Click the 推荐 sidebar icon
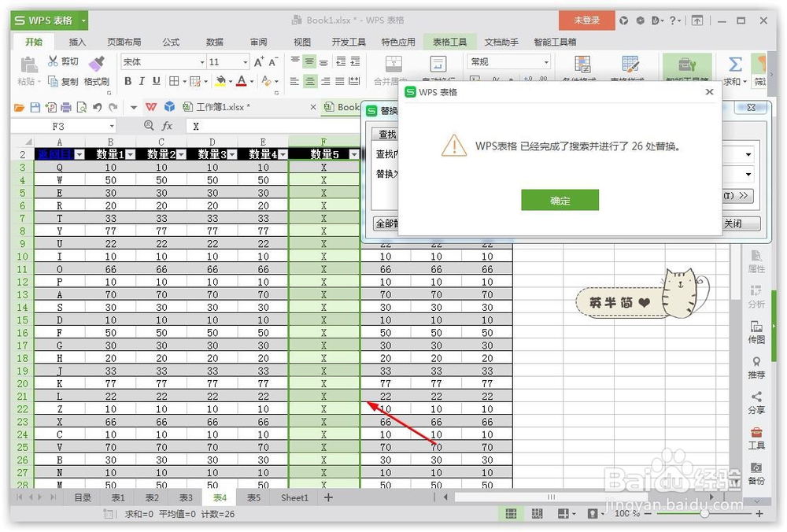The height and width of the screenshot is (532, 787). [756, 368]
